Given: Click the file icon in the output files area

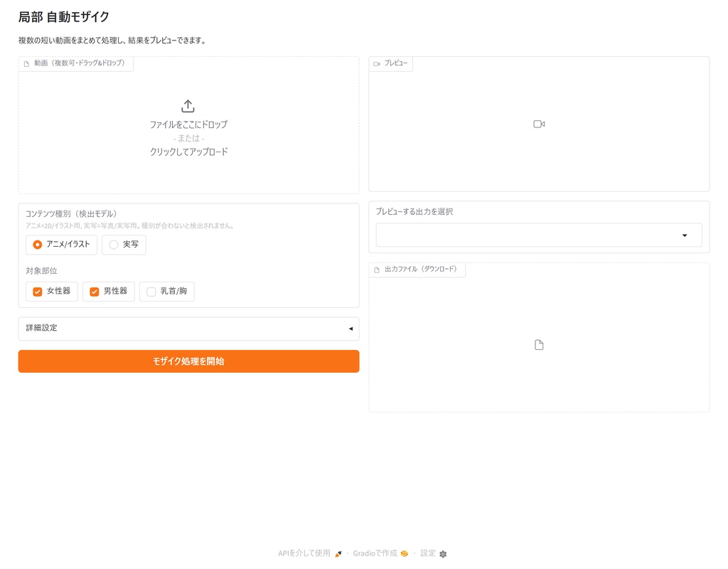Looking at the screenshot, I should click(539, 345).
